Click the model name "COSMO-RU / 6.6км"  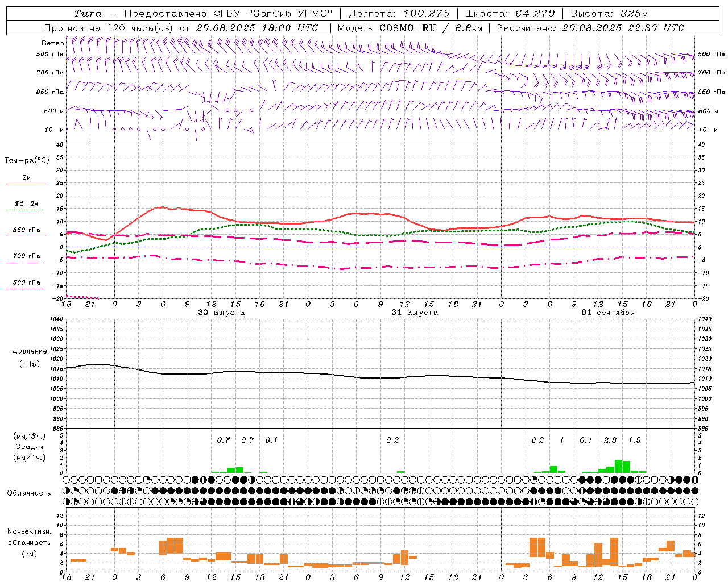coord(431,28)
